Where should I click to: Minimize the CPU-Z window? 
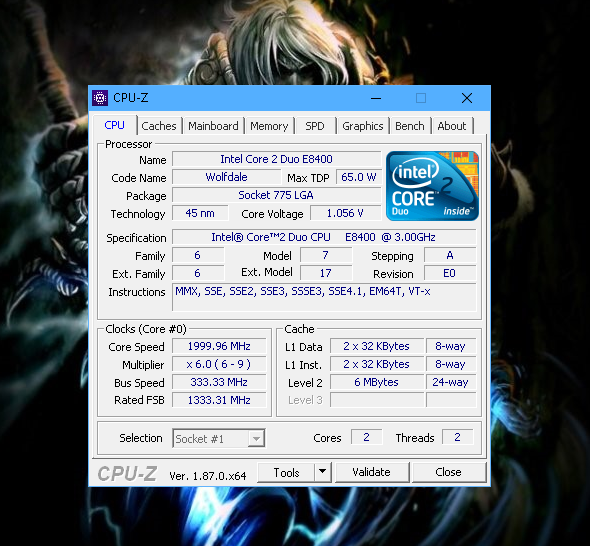376,98
